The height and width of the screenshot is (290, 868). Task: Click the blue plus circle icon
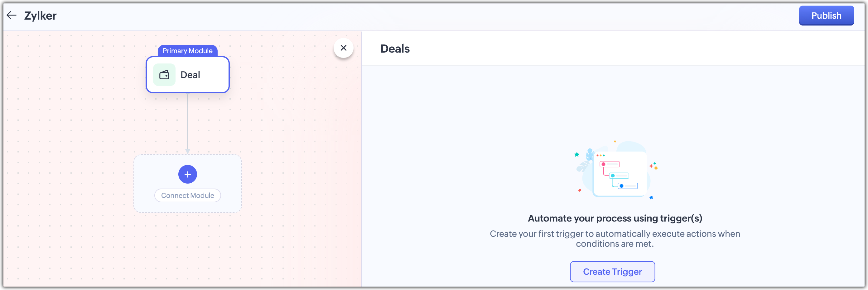click(187, 174)
